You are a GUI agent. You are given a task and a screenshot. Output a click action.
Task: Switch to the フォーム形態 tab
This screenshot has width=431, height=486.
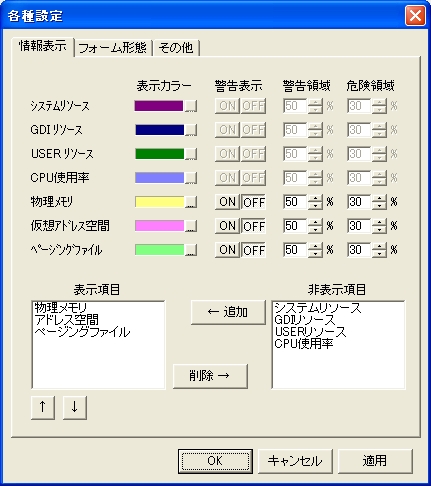tap(113, 48)
